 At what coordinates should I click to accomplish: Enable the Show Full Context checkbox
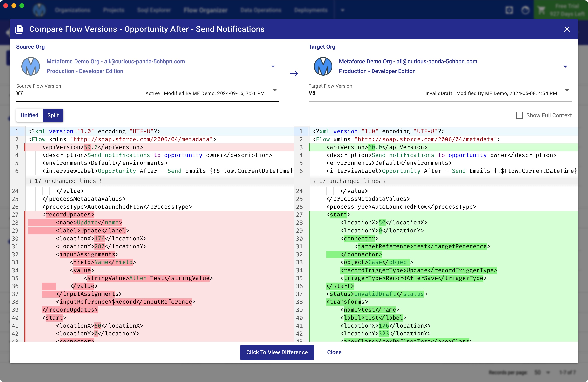[x=519, y=115]
